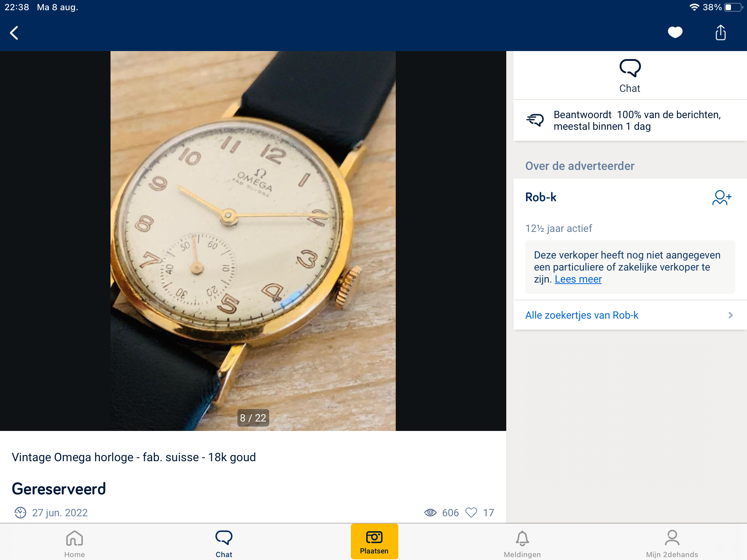
Task: Open the Lees meer link
Action: click(578, 279)
